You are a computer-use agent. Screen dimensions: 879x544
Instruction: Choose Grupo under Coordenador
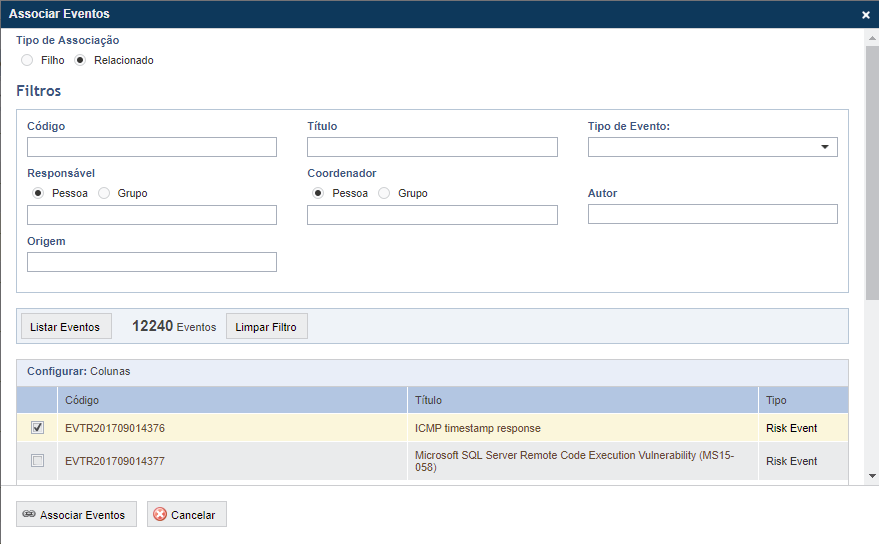point(384,193)
